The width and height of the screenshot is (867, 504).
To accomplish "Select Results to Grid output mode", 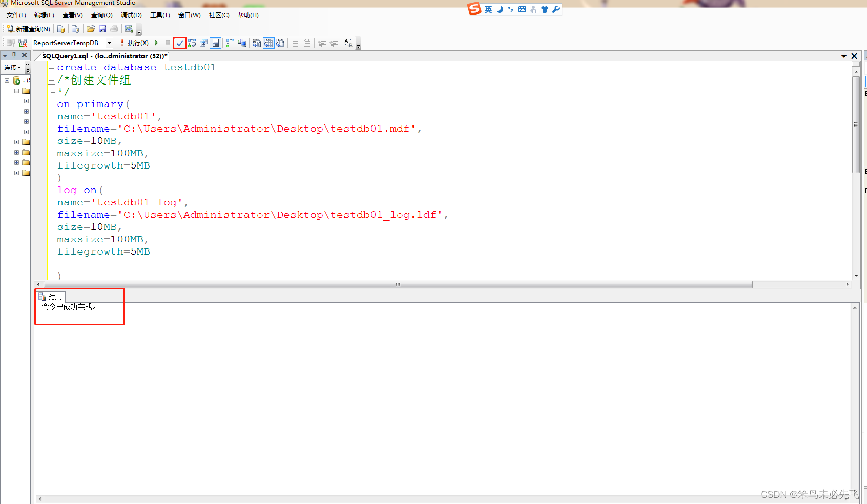I will tap(269, 43).
